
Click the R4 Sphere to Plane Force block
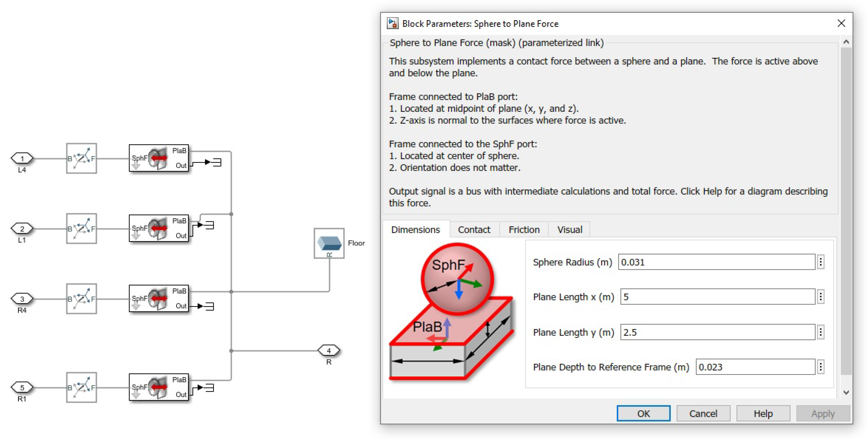[x=158, y=298]
